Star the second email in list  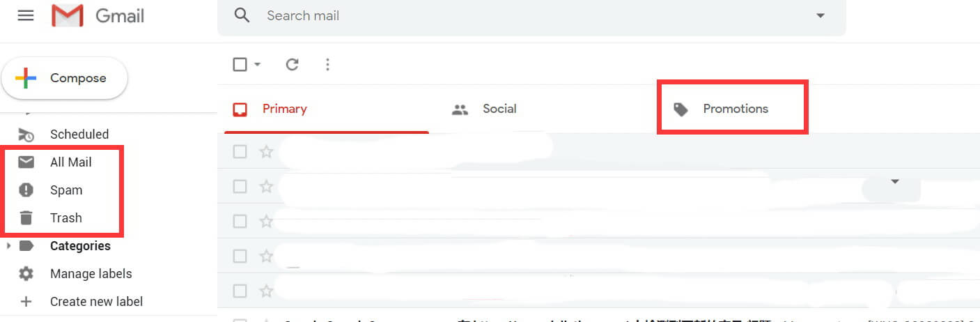[x=266, y=186]
